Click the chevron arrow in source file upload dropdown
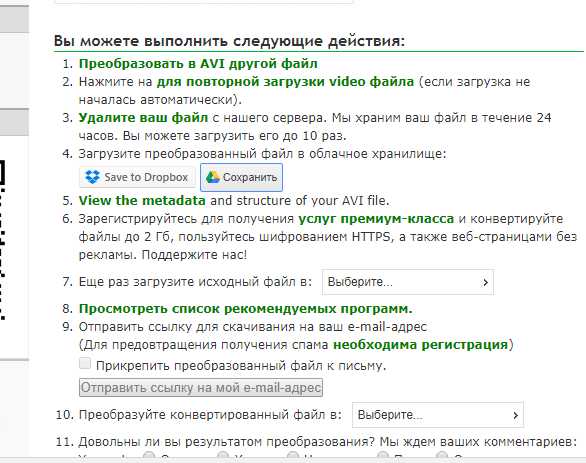Viewport: 586px width, 463px height. [485, 282]
